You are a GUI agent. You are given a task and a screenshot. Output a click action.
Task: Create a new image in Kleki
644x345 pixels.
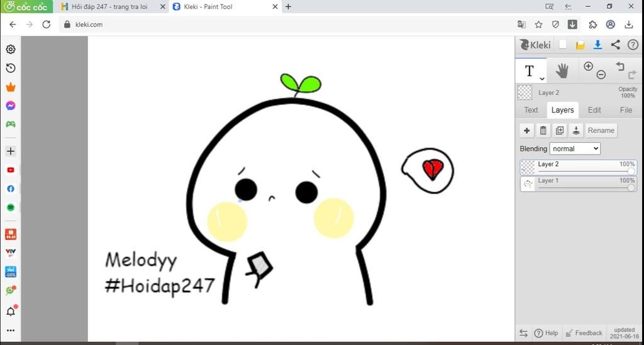coord(563,45)
